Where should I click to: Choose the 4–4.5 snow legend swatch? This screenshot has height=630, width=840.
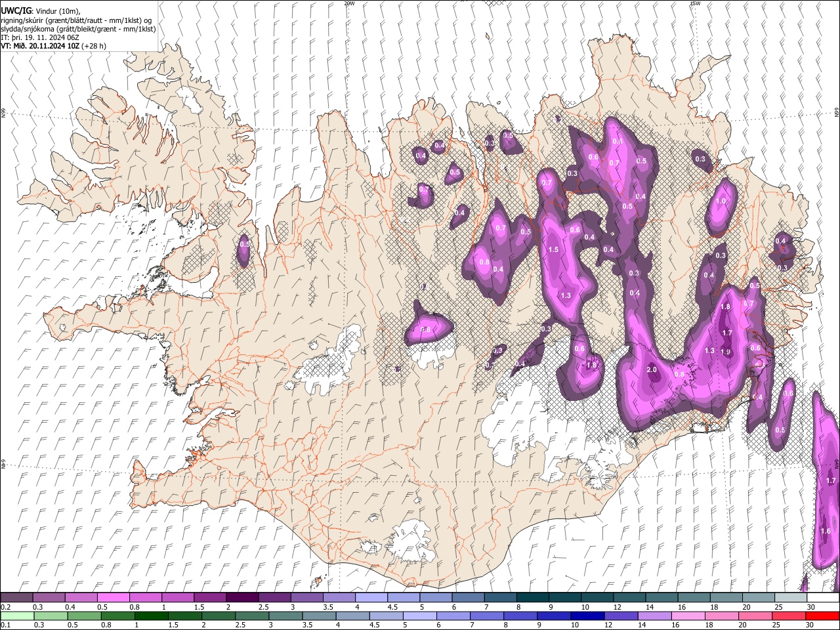pos(371,597)
